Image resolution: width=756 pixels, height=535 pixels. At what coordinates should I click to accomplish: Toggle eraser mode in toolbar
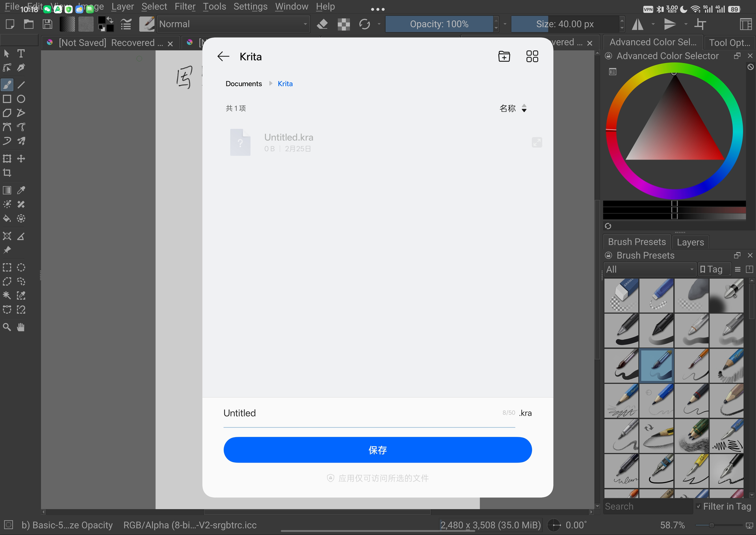tap(322, 24)
